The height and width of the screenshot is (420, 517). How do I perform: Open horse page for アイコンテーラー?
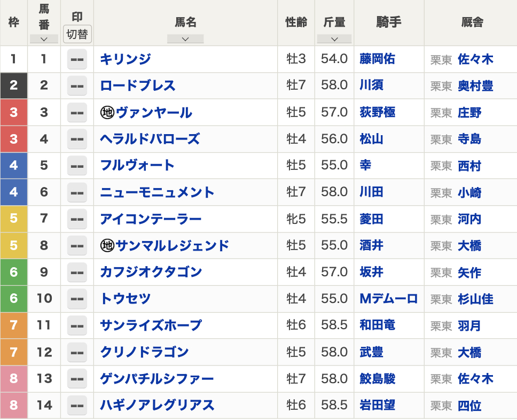[x=151, y=219]
